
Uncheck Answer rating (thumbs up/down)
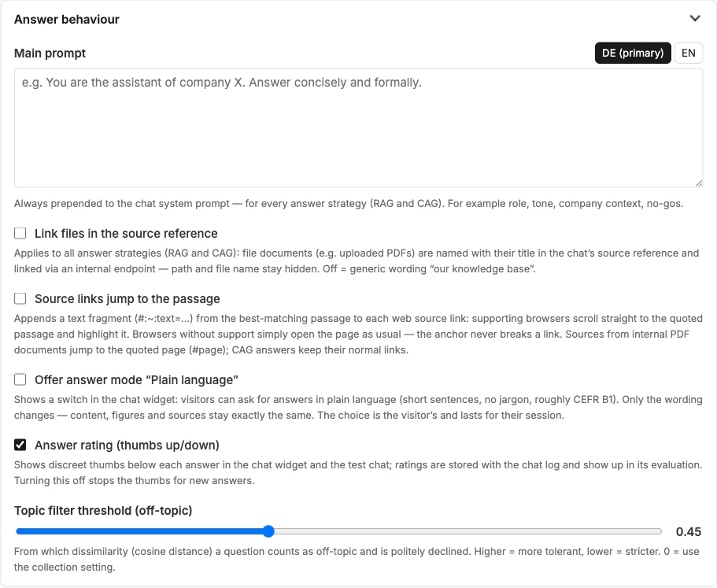click(20, 445)
